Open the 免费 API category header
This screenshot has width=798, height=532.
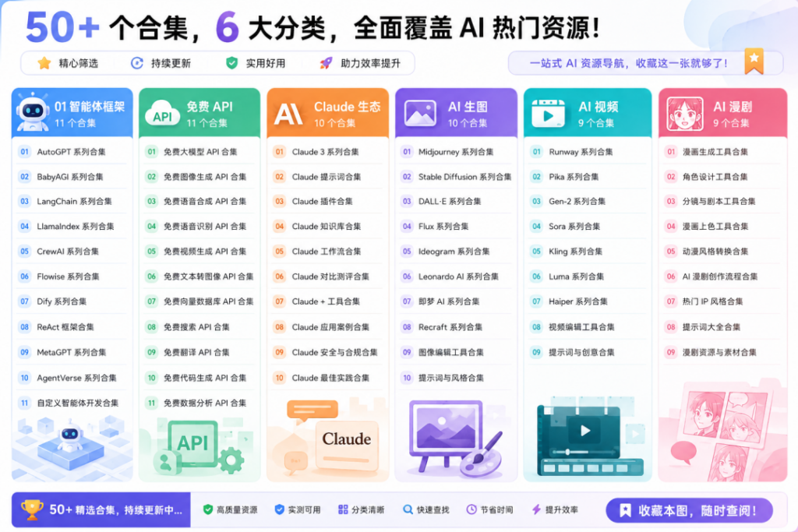[x=199, y=113]
